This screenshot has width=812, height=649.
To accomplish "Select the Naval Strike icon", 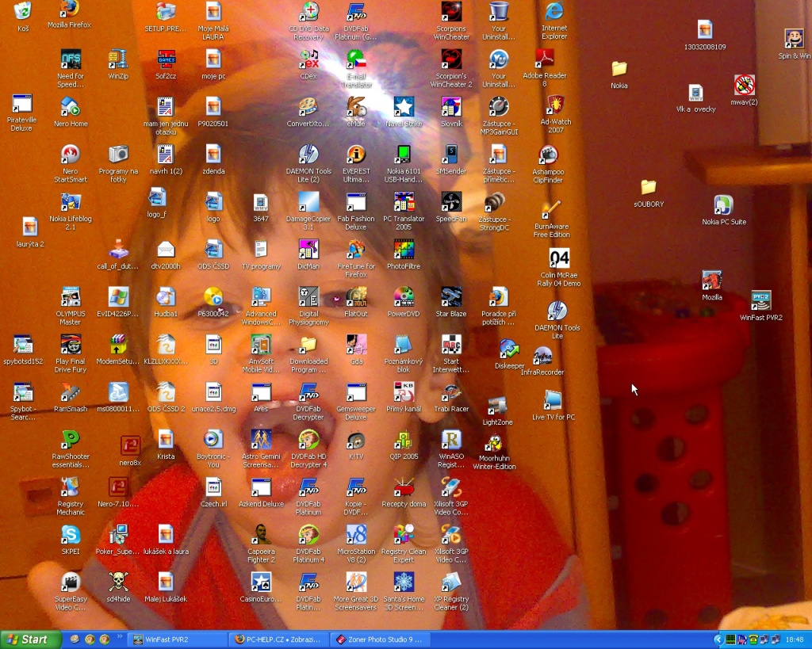I will click(x=404, y=112).
